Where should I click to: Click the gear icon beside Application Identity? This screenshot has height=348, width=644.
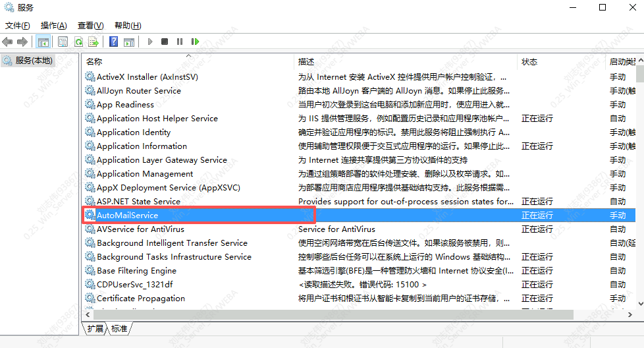coord(90,132)
